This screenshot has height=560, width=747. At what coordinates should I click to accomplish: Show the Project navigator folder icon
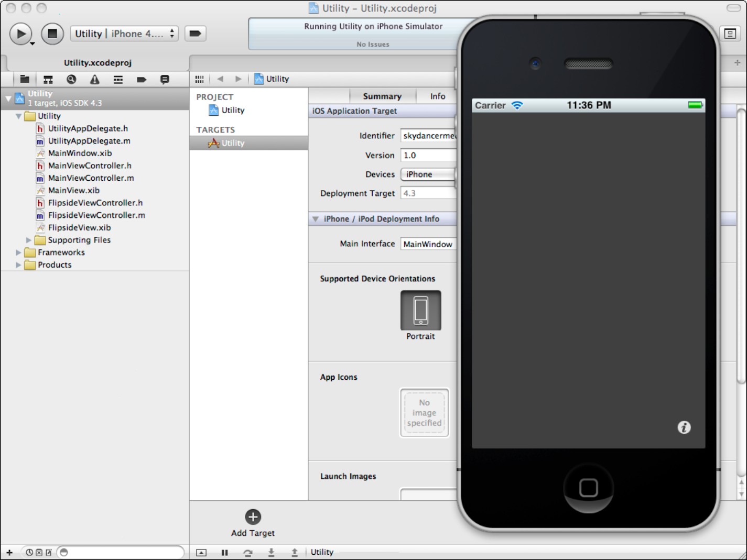pyautogui.click(x=25, y=80)
